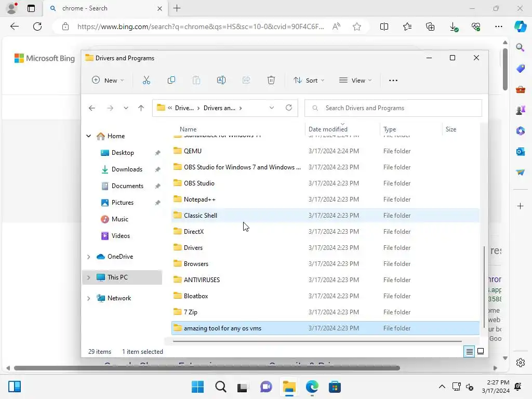Expand the This PC tree node
The image size is (532, 399).
(88, 277)
